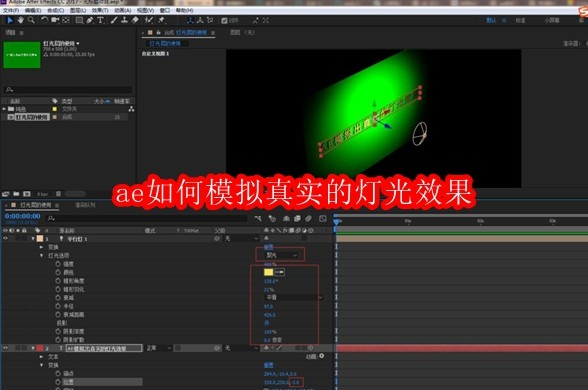Open the light layer parent dropdown
Image resolution: width=588 pixels, height=390 pixels.
tap(241, 238)
